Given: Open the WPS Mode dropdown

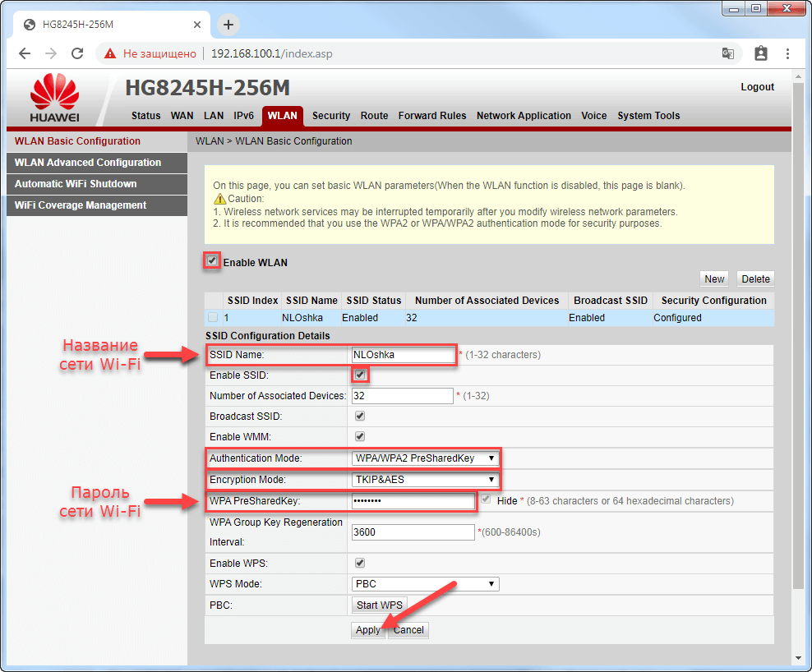Looking at the screenshot, I should (425, 584).
